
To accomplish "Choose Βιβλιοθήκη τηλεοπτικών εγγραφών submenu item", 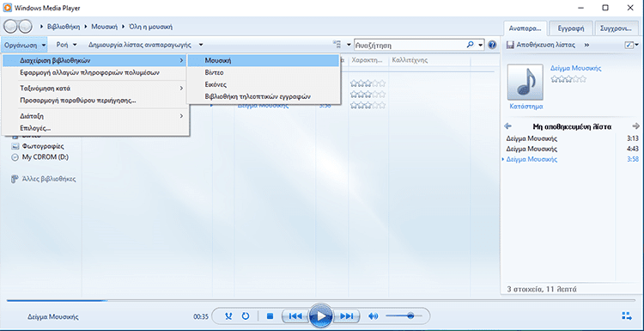I will pos(264,96).
